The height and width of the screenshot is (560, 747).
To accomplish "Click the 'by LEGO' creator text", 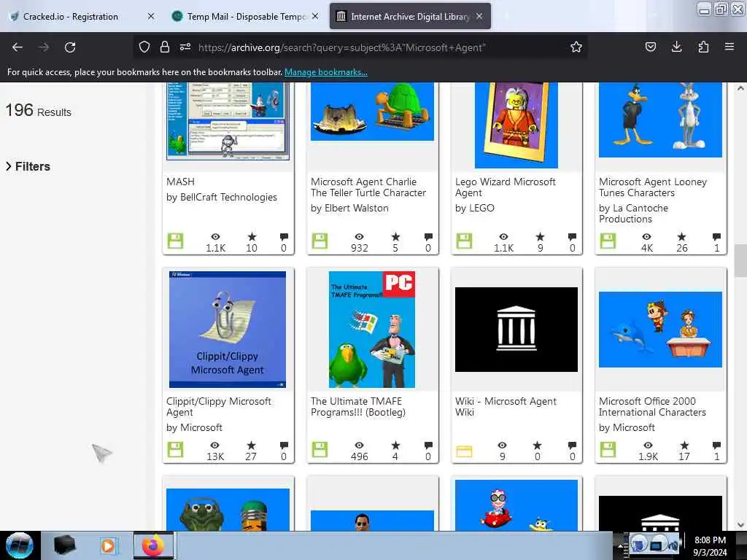I will (474, 208).
